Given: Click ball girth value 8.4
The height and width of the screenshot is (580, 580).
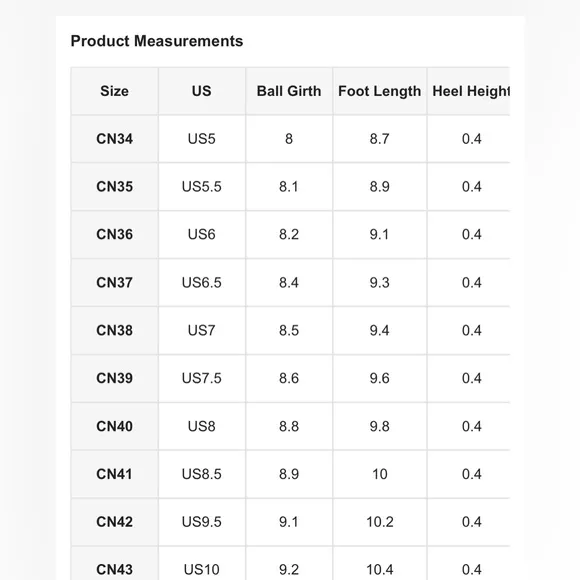Looking at the screenshot, I should (289, 283).
